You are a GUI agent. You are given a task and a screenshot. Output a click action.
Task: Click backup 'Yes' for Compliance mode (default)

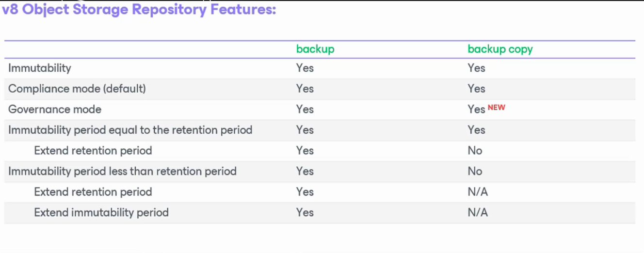[x=305, y=89]
